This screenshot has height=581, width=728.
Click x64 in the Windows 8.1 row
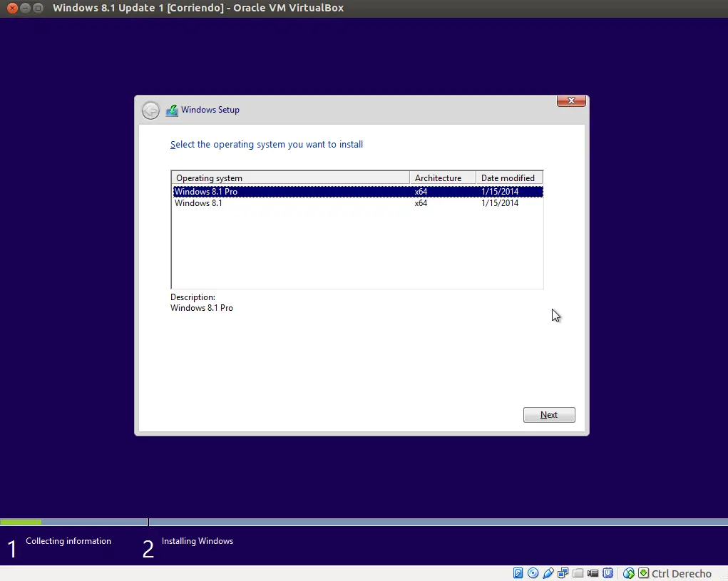pyautogui.click(x=421, y=203)
